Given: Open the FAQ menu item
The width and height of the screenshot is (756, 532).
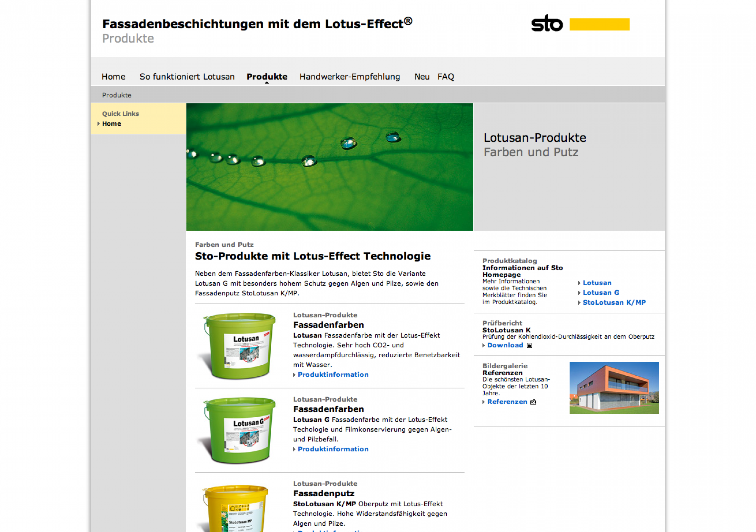Looking at the screenshot, I should [x=445, y=77].
